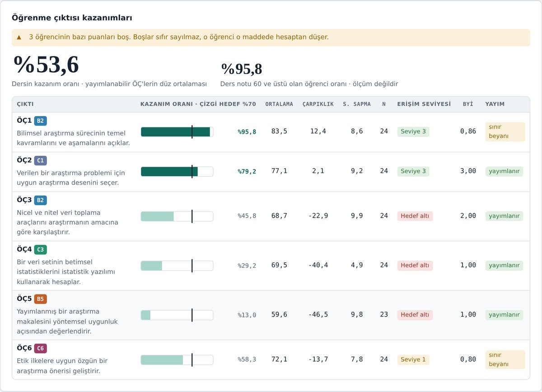
Task: Click the Seviye 1 badge in the ÖÇ6 row
Action: point(413,360)
